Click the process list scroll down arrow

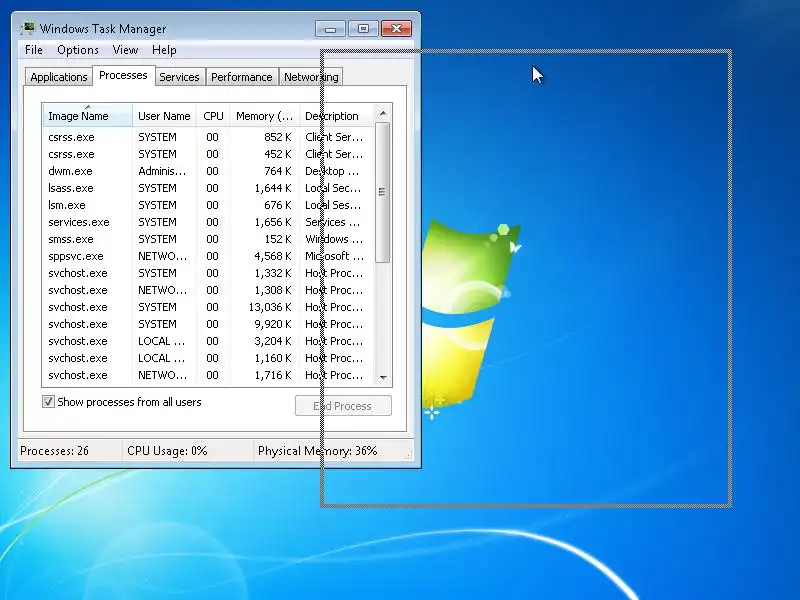pos(383,378)
